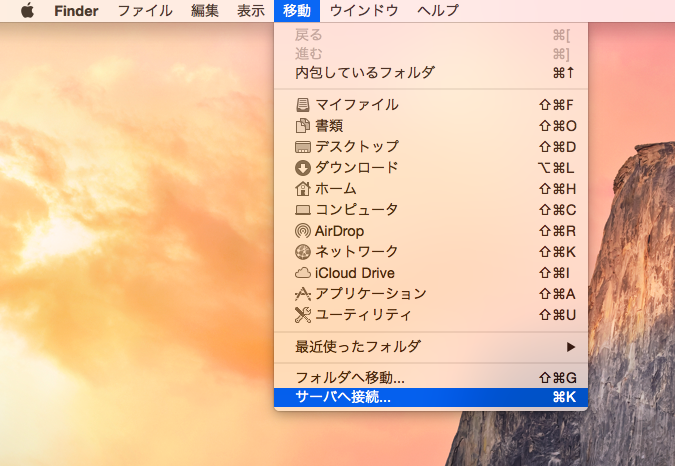The height and width of the screenshot is (466, 675).
Task: Click the 書類 documents icon
Action: [x=303, y=126]
